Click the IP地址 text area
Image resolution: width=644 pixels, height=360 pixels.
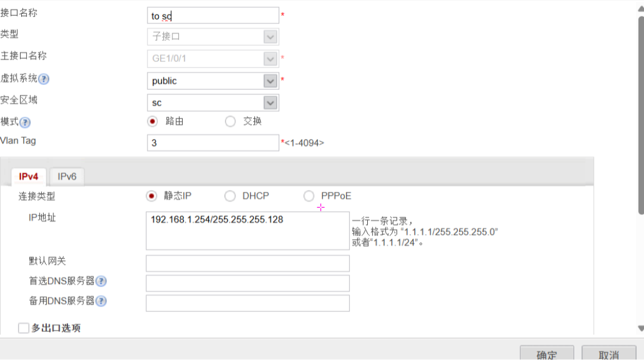[248, 231]
